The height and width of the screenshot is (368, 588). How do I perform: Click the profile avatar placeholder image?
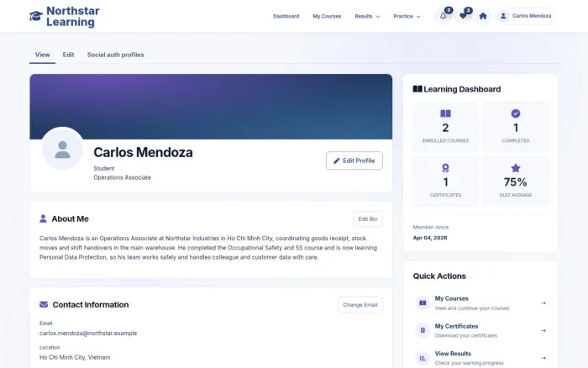pyautogui.click(x=62, y=149)
